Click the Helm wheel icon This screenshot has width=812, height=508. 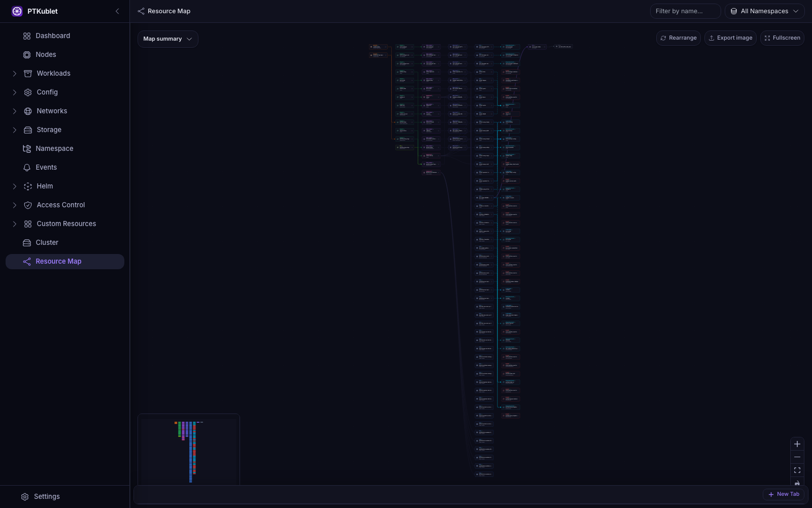click(28, 186)
